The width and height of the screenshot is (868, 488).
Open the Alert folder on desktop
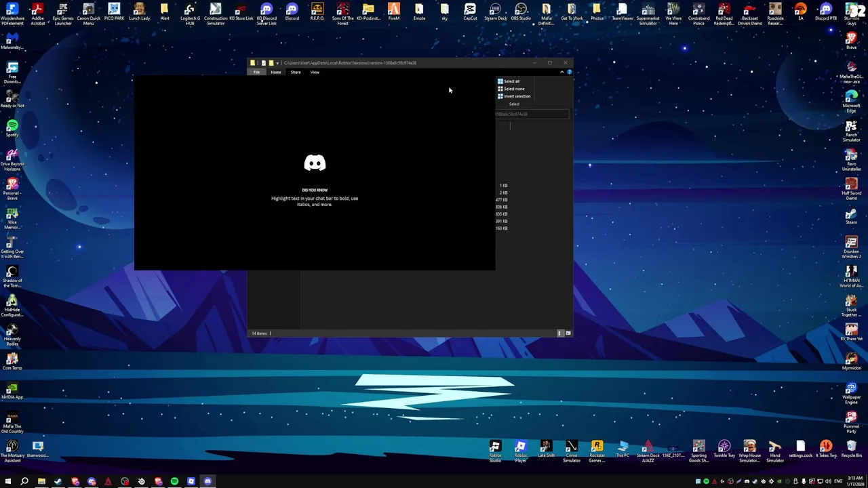165,12
